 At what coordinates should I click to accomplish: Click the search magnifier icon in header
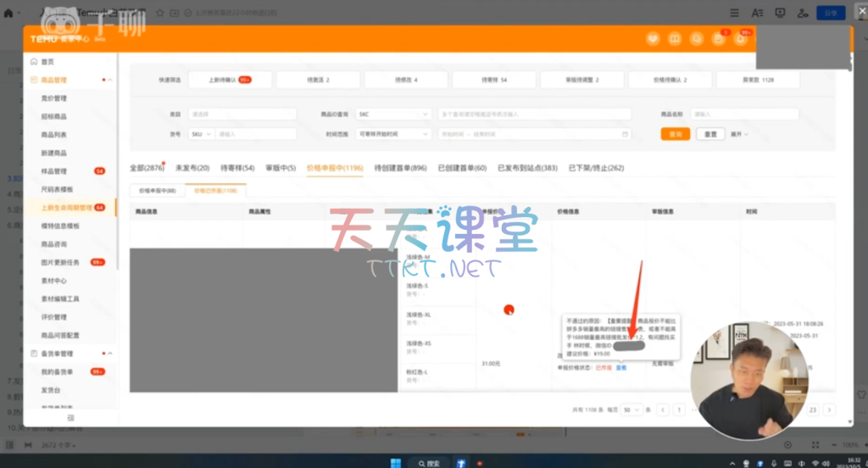[x=696, y=39]
